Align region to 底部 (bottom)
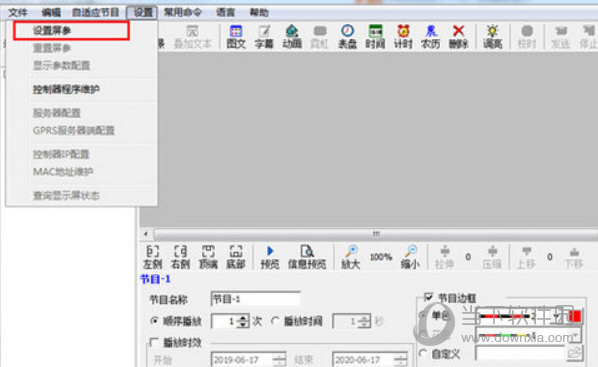The height and width of the screenshot is (367, 598). pyautogui.click(x=236, y=257)
